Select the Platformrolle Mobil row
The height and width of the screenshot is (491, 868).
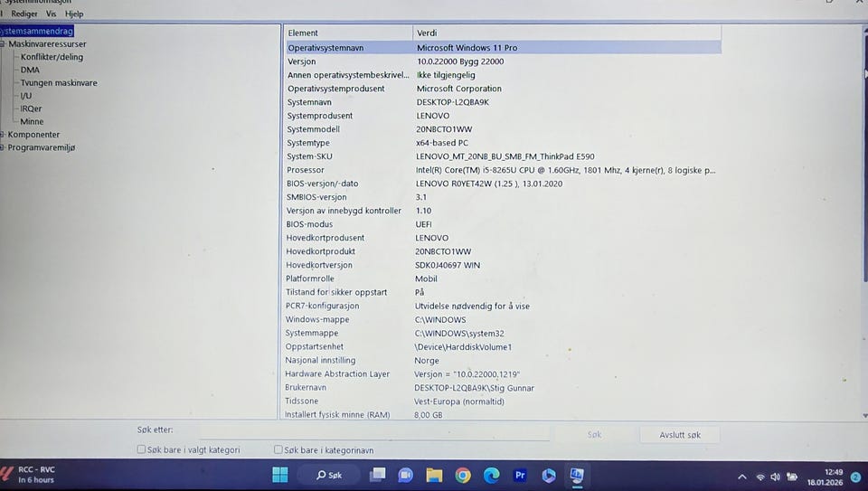click(x=503, y=279)
